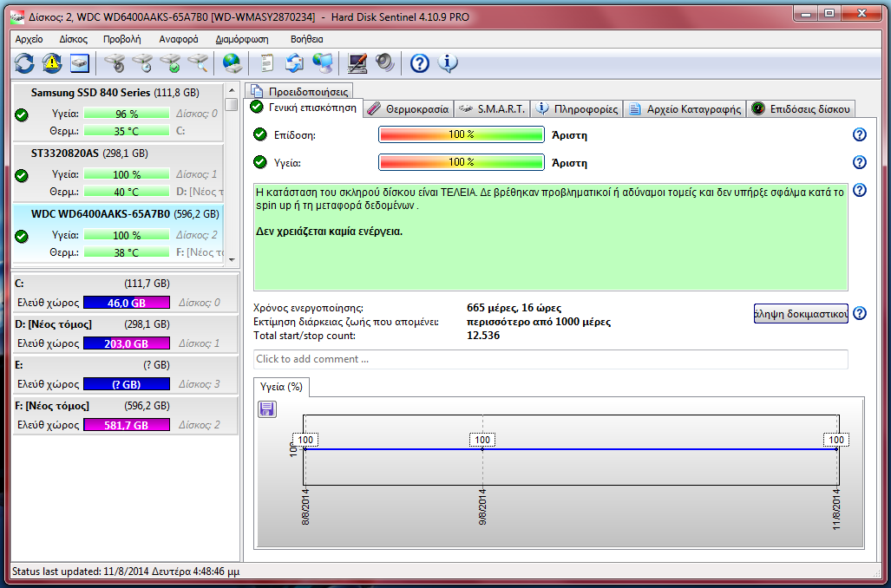Open the Προβολή menu
This screenshot has width=891, height=588.
(x=122, y=39)
